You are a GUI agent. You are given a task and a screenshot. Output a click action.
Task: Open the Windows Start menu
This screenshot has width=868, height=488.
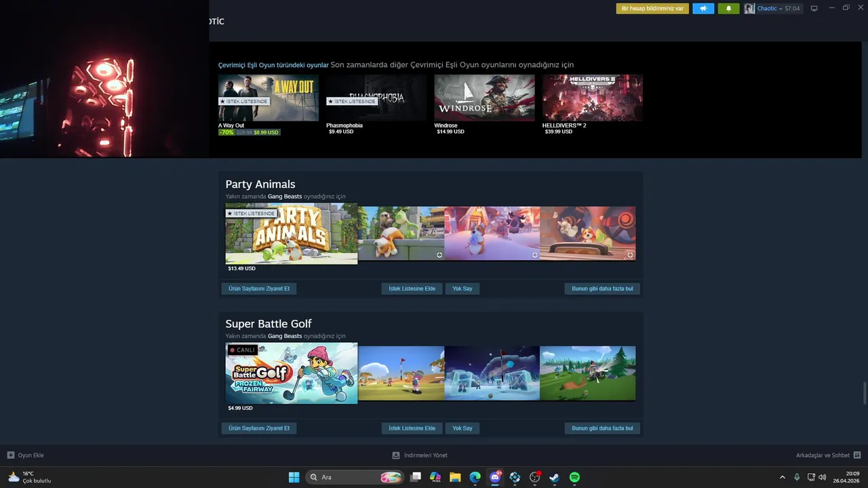point(294,477)
